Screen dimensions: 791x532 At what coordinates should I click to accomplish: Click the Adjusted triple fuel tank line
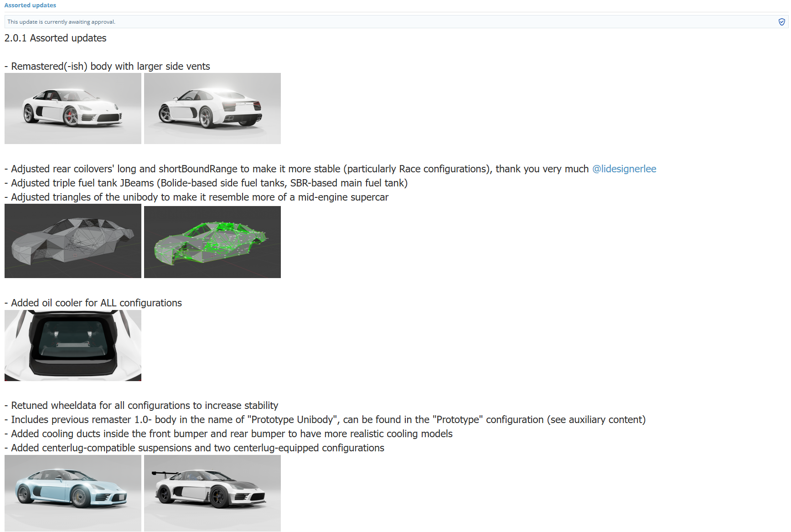[x=206, y=183]
